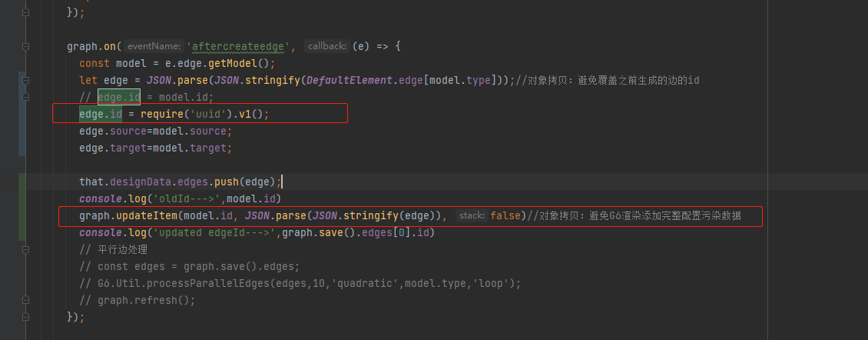Click the edge.target=model.target; line

[156, 148]
